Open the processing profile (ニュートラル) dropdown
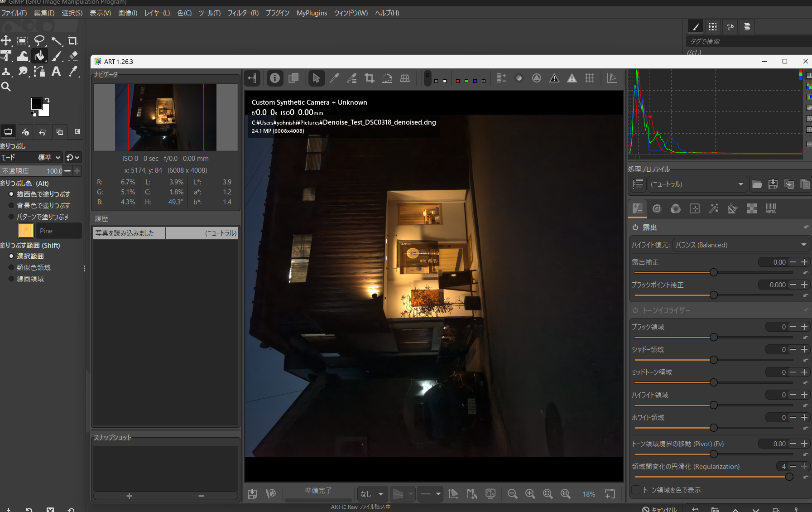812x512 pixels. click(697, 184)
